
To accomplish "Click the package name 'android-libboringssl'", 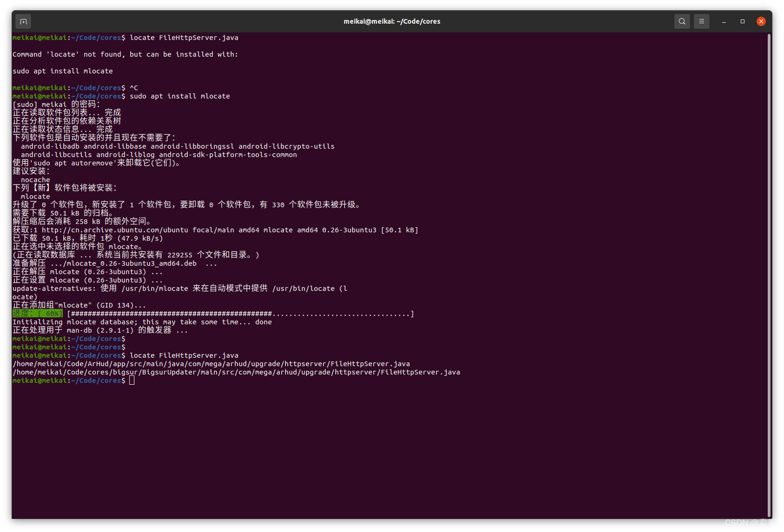I will tap(193, 146).
